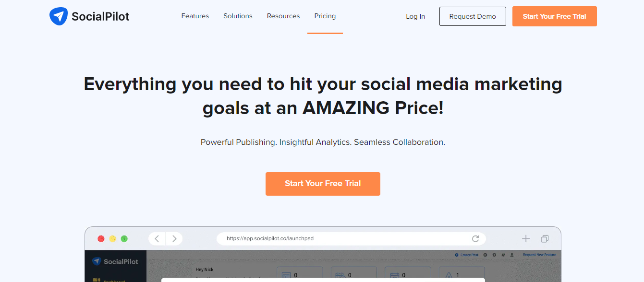The width and height of the screenshot is (644, 282).
Task: Open the Request New Feature link
Action: tap(539, 255)
